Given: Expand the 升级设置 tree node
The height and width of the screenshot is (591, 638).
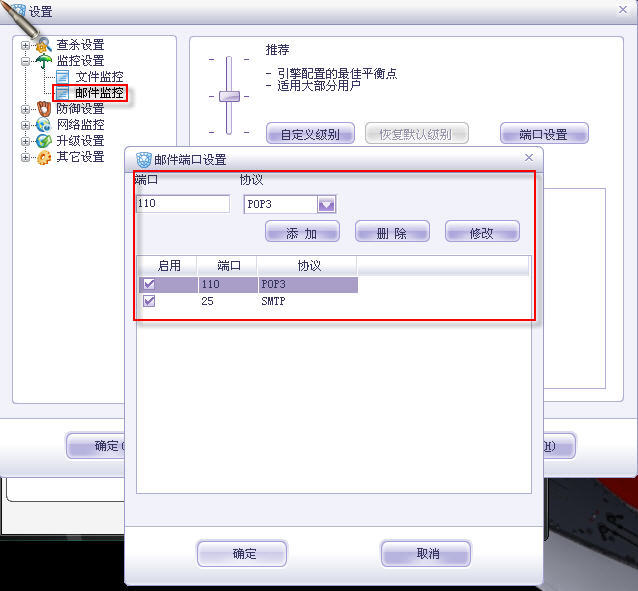Looking at the screenshot, I should coord(25,141).
